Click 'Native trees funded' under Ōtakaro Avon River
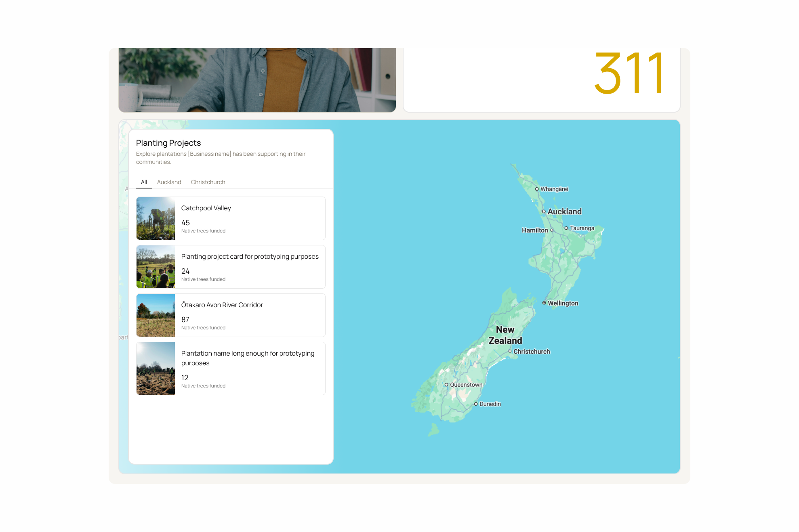 coord(203,328)
